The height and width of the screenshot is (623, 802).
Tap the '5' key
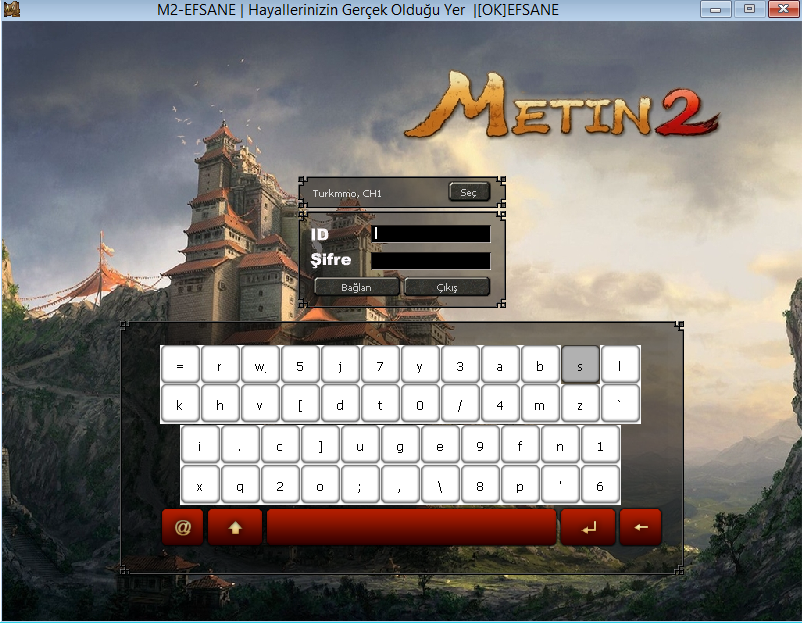click(x=300, y=365)
